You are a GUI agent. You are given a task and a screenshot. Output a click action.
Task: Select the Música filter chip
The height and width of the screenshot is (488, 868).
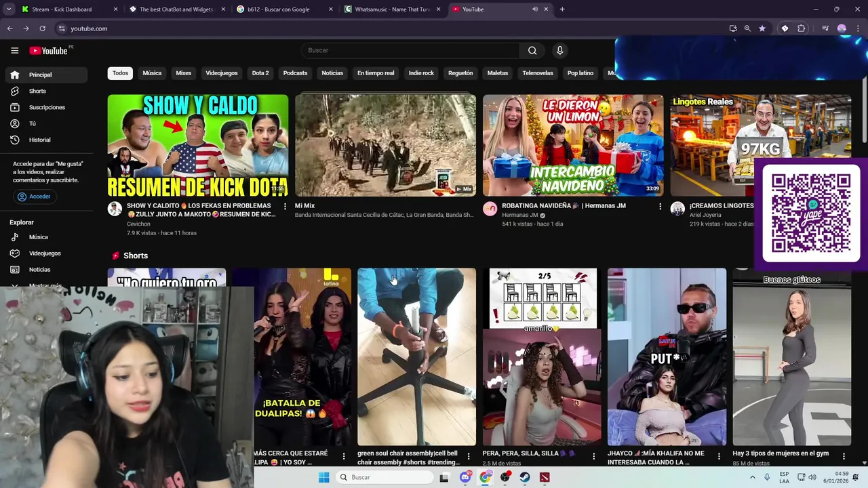pos(152,73)
